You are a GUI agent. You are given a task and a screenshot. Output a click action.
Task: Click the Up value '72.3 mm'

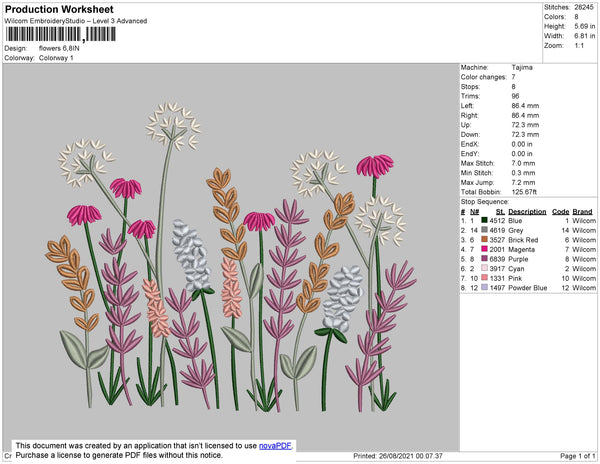(525, 125)
